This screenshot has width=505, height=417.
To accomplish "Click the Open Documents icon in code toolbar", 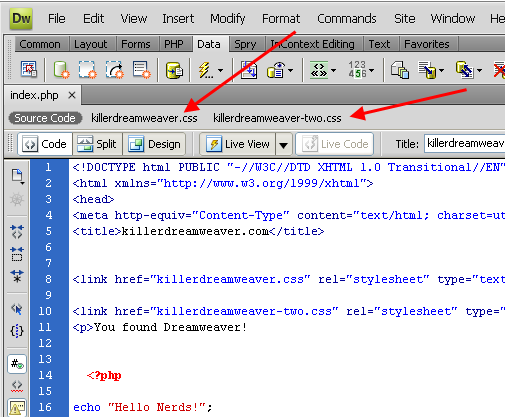I will [x=17, y=176].
